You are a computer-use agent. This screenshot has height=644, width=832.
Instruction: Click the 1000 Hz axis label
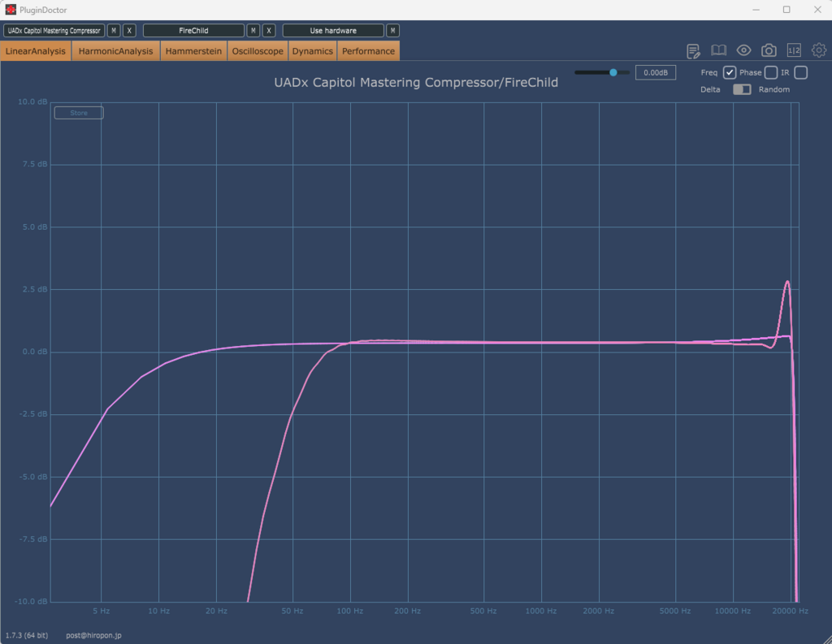(541, 612)
